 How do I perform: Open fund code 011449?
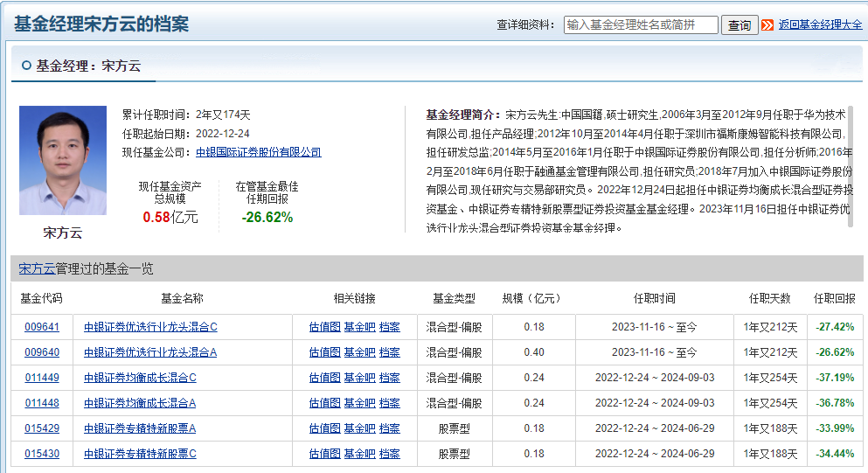42,378
